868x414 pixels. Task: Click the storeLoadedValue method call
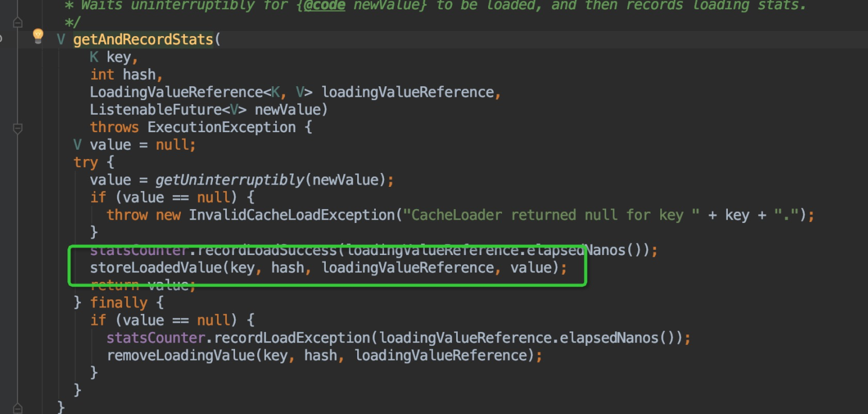pos(156,268)
